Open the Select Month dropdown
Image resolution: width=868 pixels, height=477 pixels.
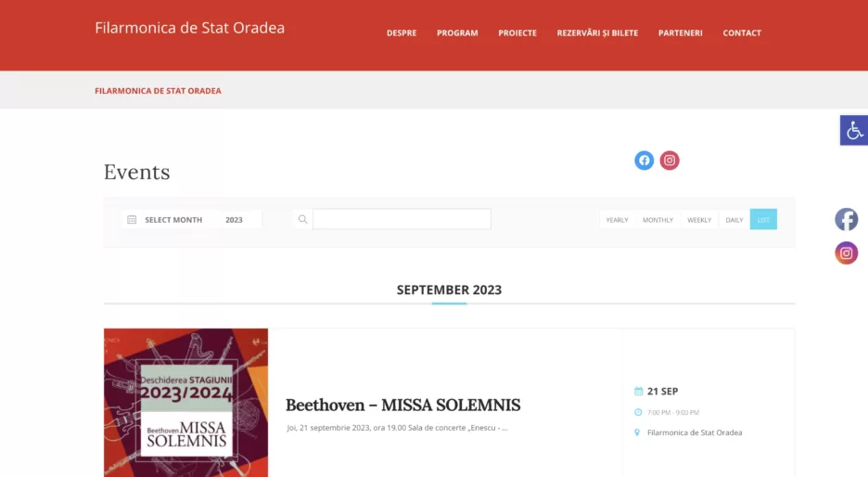[x=173, y=220]
